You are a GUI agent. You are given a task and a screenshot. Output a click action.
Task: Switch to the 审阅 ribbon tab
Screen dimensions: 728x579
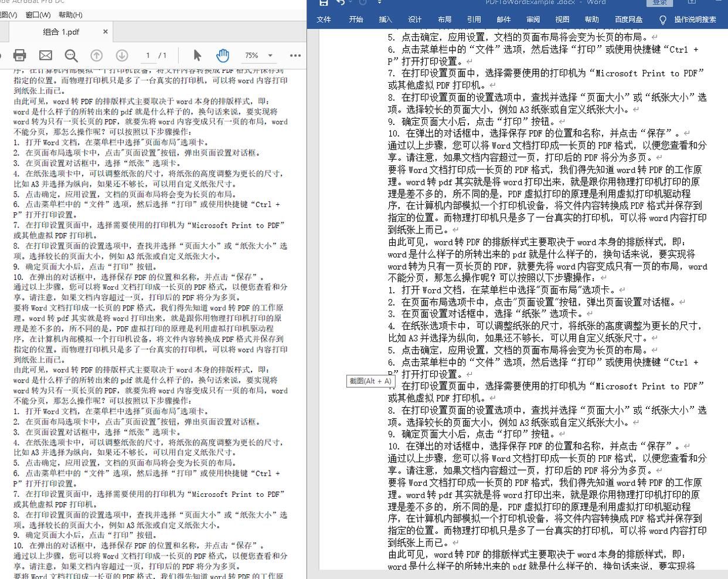(x=532, y=19)
